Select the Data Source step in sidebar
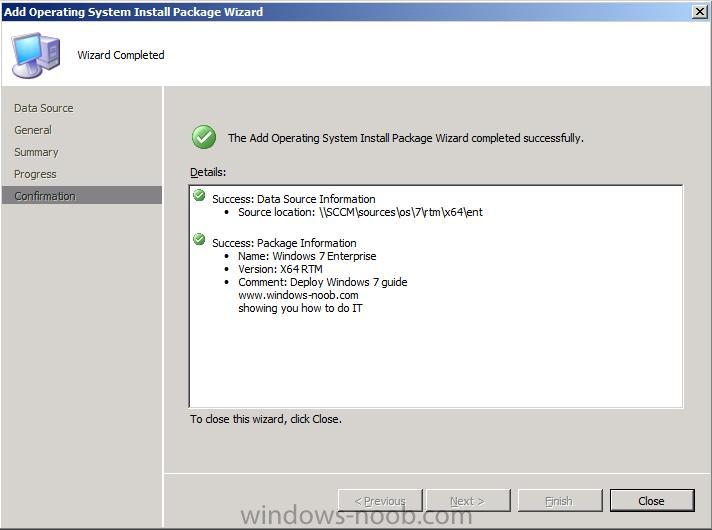The image size is (712, 530). coord(44,108)
